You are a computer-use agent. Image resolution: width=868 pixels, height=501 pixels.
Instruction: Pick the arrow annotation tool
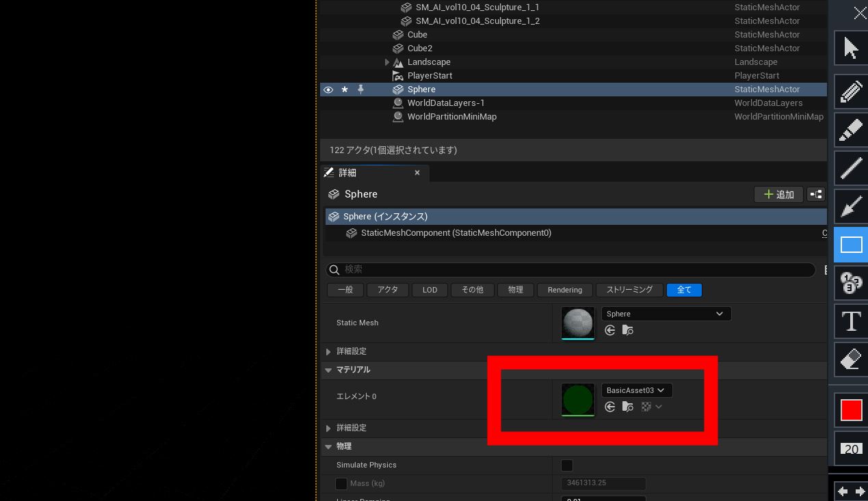click(x=851, y=206)
